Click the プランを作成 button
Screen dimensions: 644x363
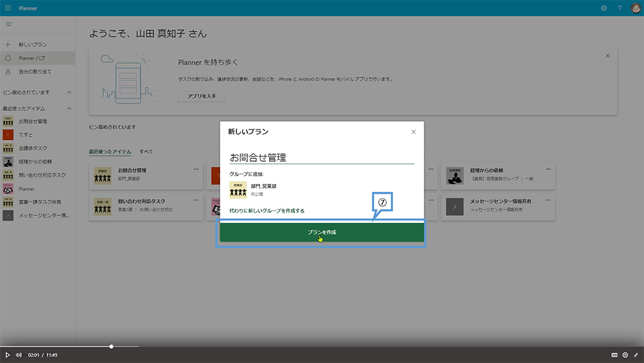321,232
